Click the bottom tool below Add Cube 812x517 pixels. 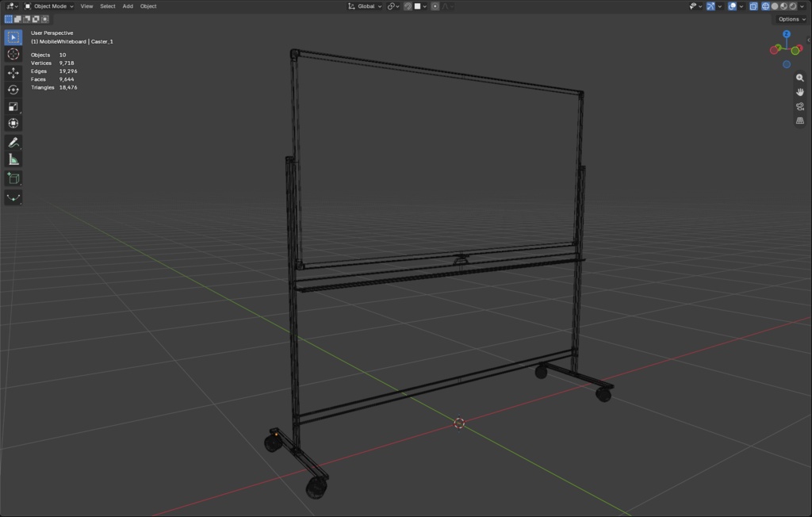point(13,197)
